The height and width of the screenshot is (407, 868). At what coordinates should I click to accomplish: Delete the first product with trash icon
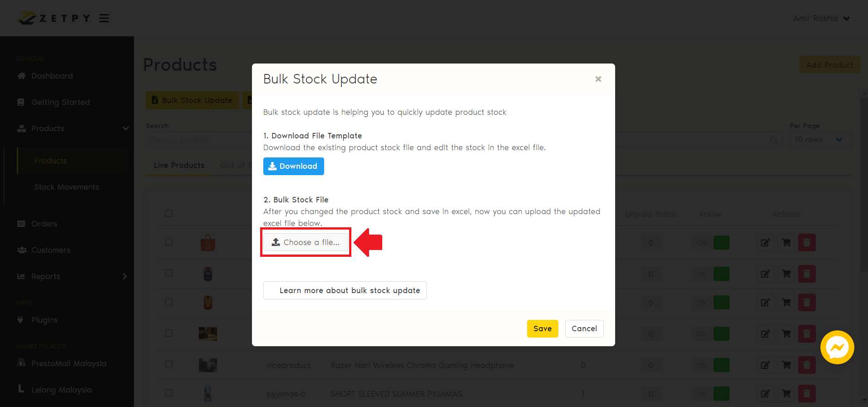807,242
